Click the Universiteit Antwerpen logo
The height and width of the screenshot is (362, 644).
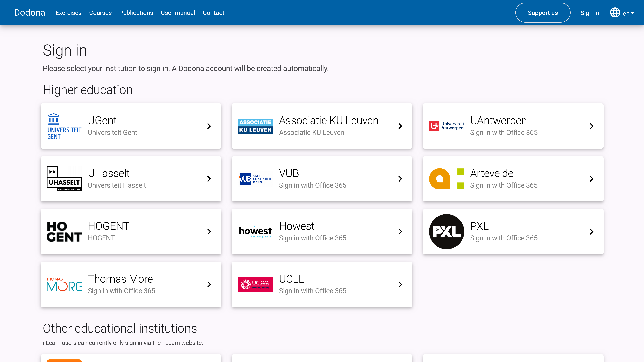coord(446,126)
